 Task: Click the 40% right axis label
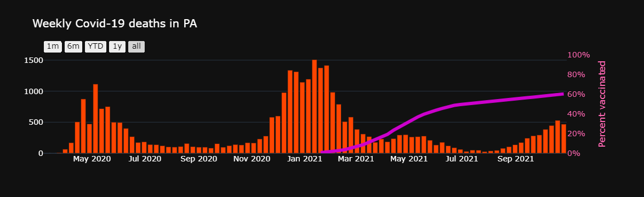pyautogui.click(x=577, y=114)
